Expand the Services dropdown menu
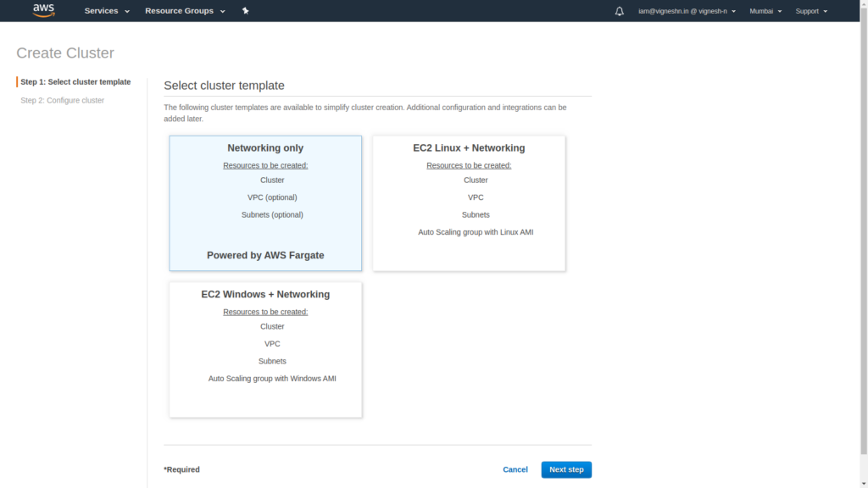 pos(107,10)
